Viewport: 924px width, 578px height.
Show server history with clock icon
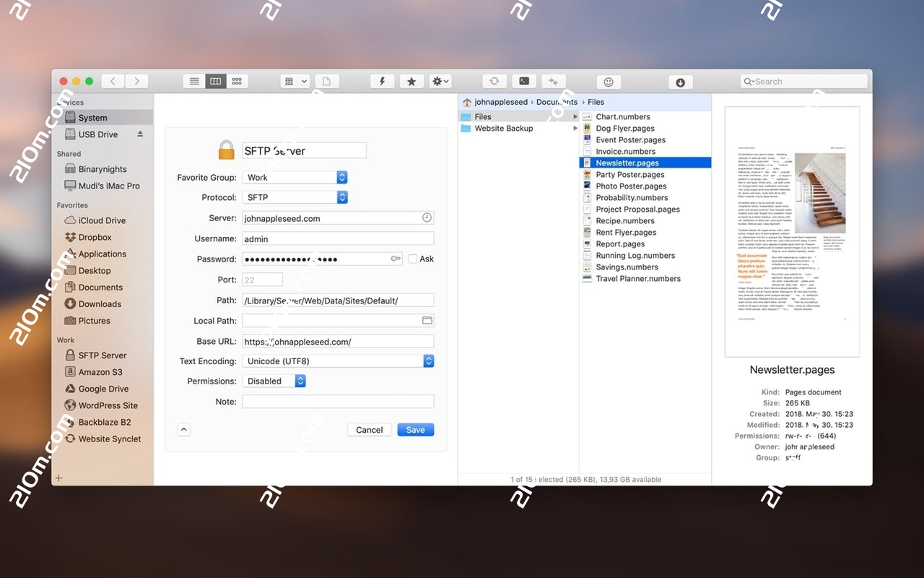tap(427, 217)
